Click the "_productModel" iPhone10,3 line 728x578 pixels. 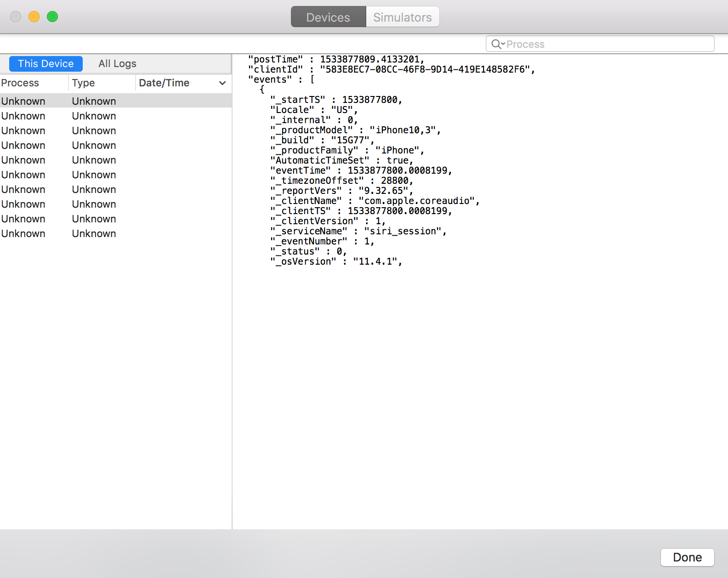(355, 130)
